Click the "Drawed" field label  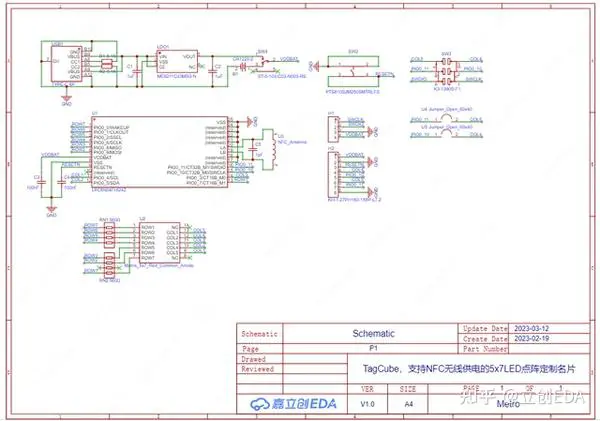point(253,359)
